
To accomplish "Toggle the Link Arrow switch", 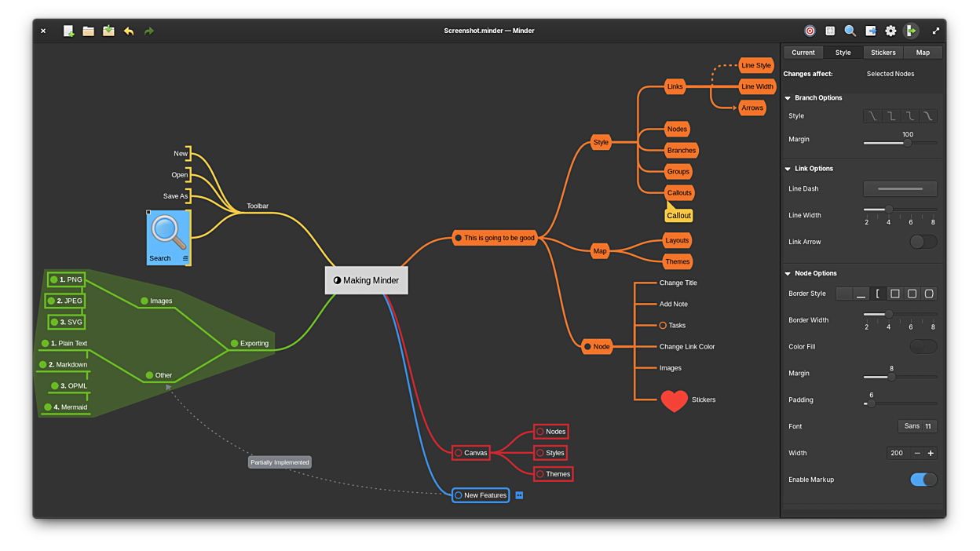I will pyautogui.click(x=923, y=242).
